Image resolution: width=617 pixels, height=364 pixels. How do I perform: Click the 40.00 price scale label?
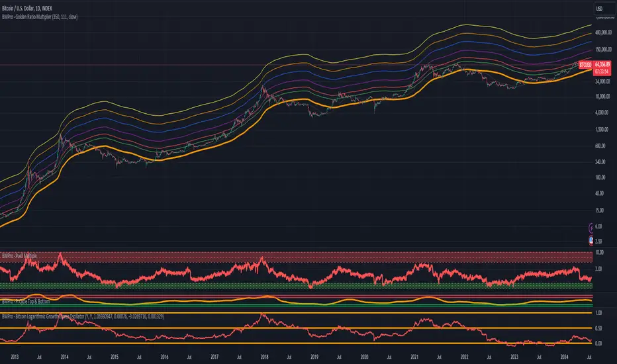600,193
